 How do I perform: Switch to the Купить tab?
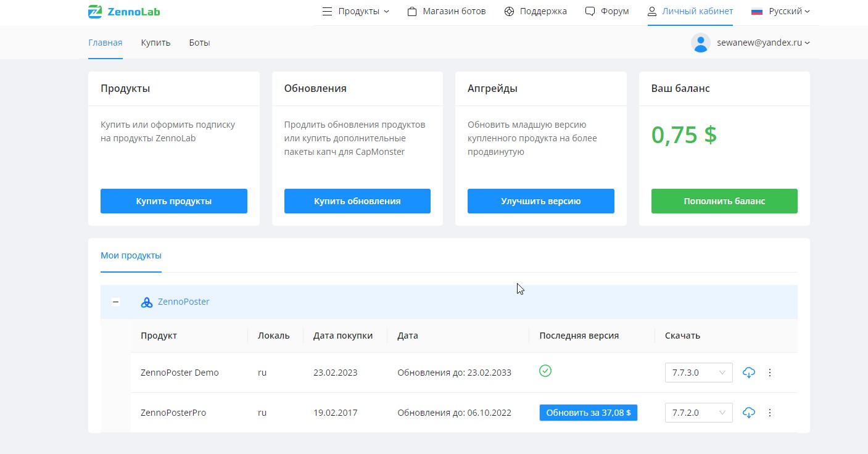tap(155, 43)
